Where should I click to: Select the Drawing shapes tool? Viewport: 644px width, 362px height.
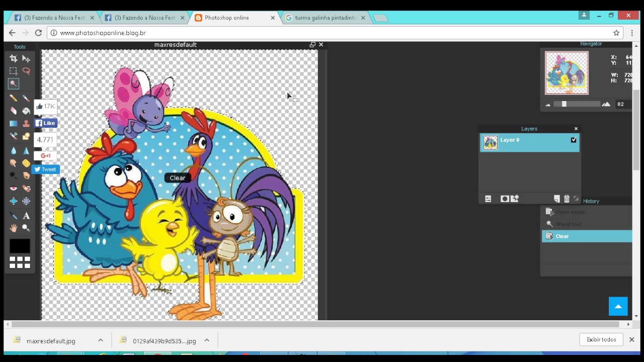tap(26, 136)
